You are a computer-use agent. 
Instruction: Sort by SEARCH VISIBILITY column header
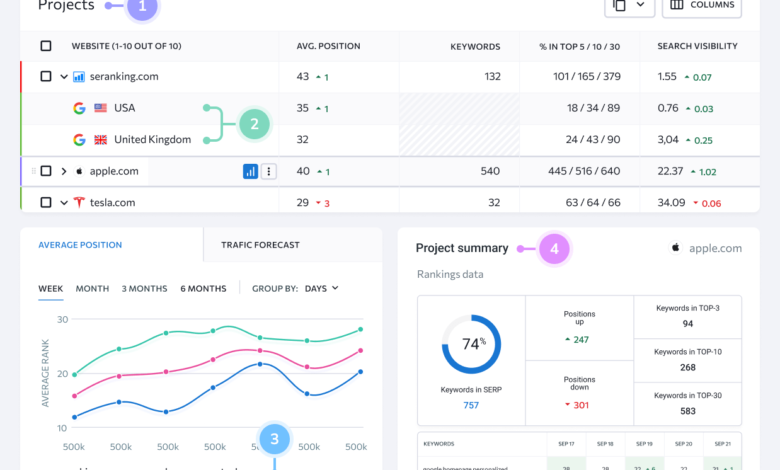[697, 46]
